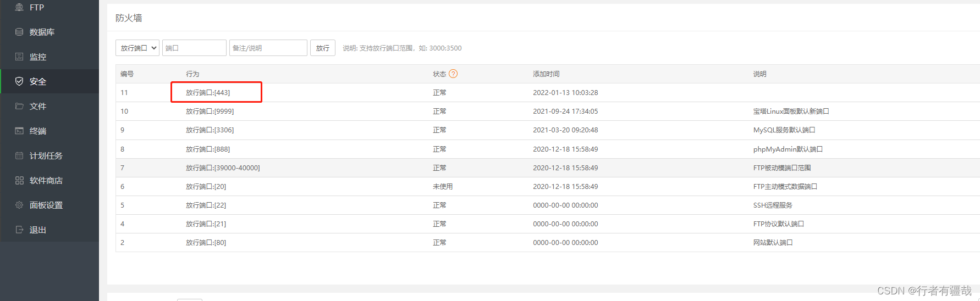Select the 放行端口:[39000-40000] rule cell

223,168
